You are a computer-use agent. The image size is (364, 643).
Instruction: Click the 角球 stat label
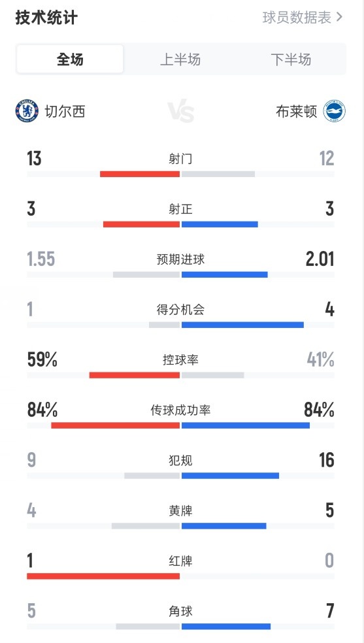180,611
